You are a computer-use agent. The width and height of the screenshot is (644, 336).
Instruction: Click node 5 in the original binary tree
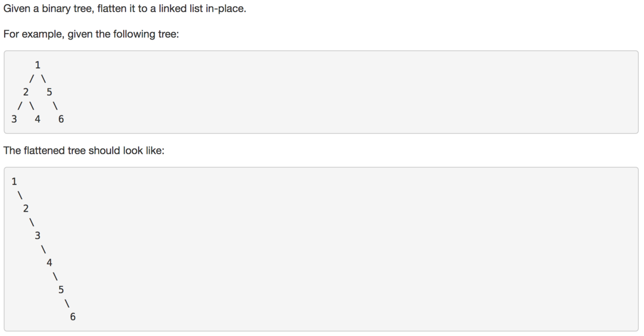click(49, 92)
